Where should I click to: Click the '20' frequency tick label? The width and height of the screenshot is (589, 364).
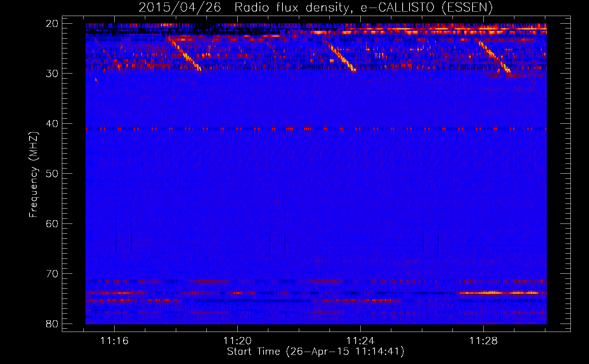[x=52, y=24]
